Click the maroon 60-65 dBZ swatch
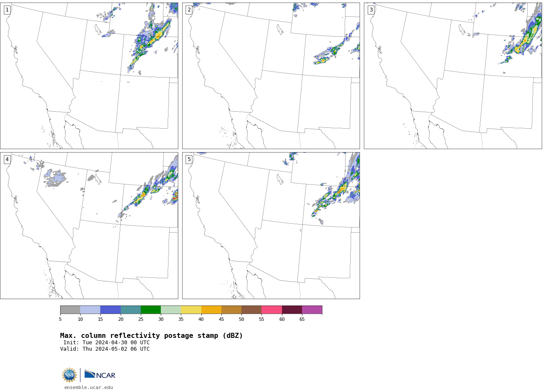 click(292, 310)
